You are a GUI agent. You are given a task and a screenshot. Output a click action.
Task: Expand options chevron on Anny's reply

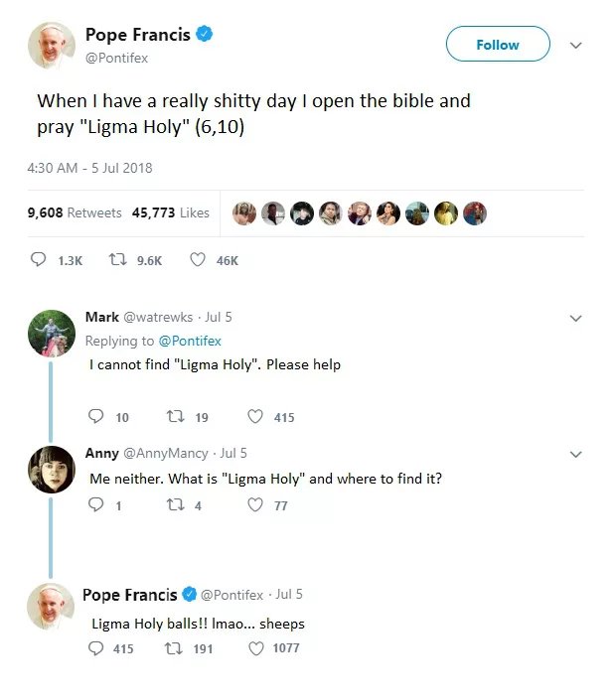pos(574,455)
